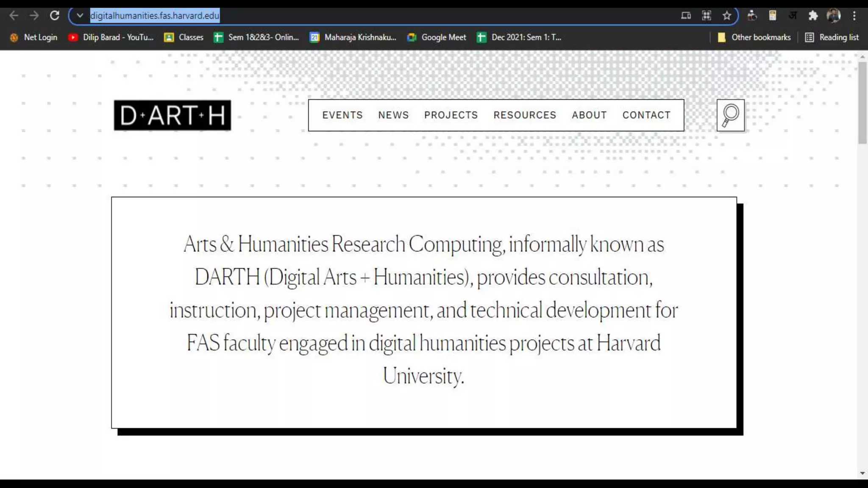The image size is (868, 488).
Task: Reload the page with the refresh icon
Action: pos(54,16)
